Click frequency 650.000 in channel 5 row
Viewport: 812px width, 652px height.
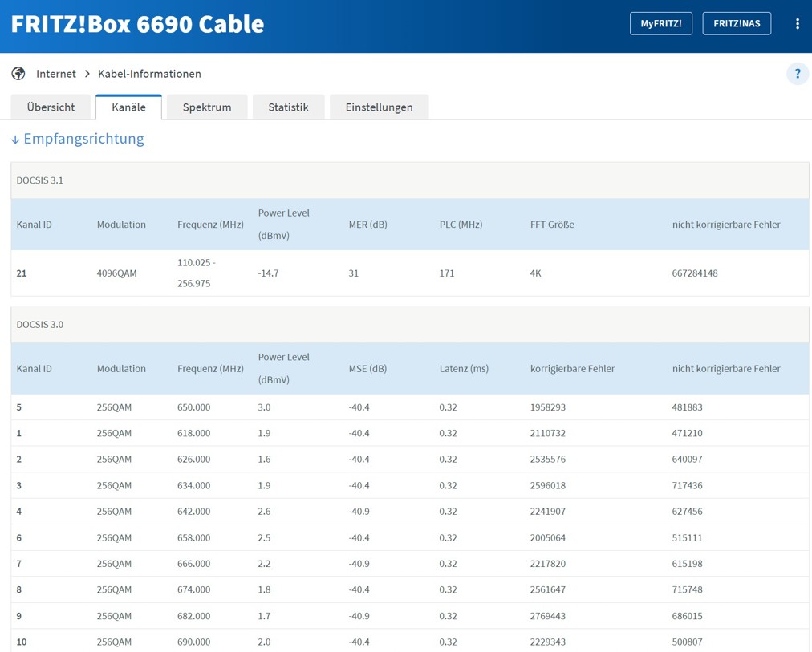point(193,407)
